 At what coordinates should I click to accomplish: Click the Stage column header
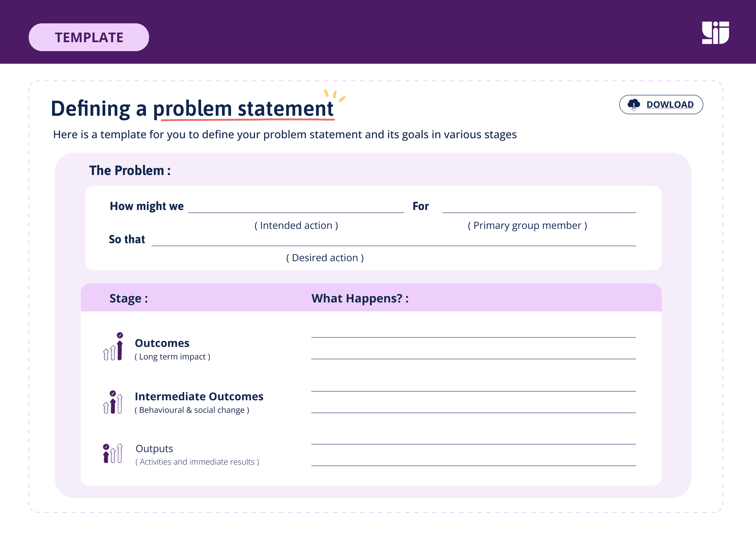(128, 298)
